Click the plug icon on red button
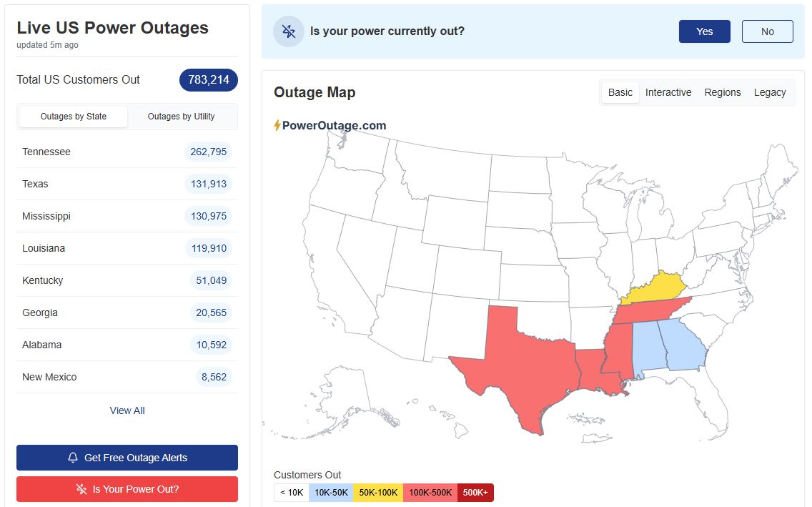Image resolution: width=812 pixels, height=507 pixels. [81, 489]
